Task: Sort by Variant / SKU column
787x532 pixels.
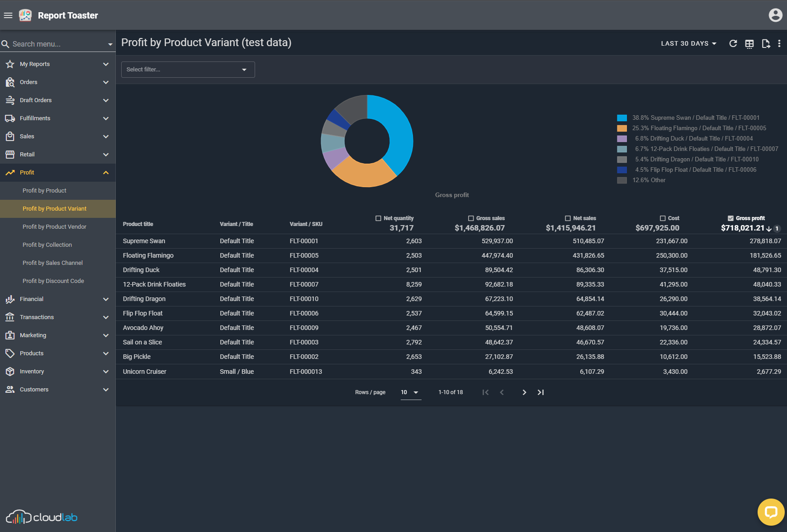Action: [306, 224]
